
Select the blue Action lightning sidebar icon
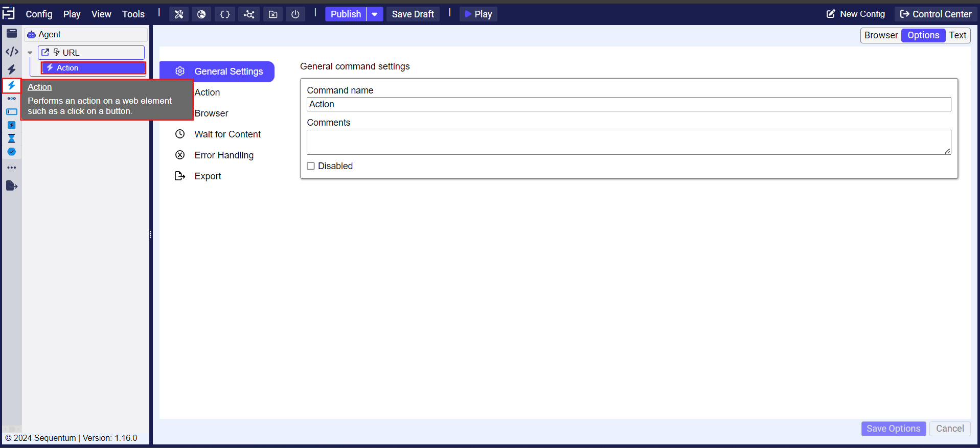pos(12,85)
